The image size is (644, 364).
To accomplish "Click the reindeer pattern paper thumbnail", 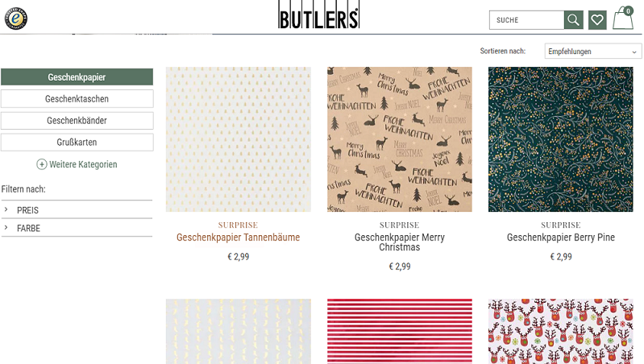I will [x=561, y=331].
